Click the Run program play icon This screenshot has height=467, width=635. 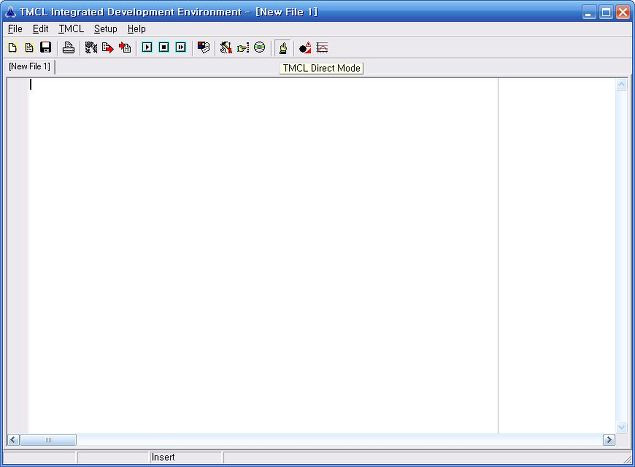[147, 47]
